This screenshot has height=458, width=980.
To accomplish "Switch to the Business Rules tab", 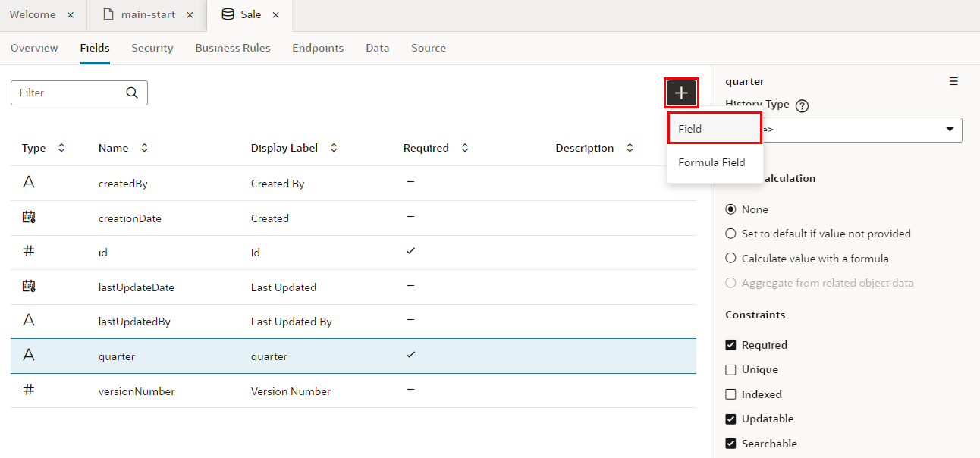I will tap(232, 48).
